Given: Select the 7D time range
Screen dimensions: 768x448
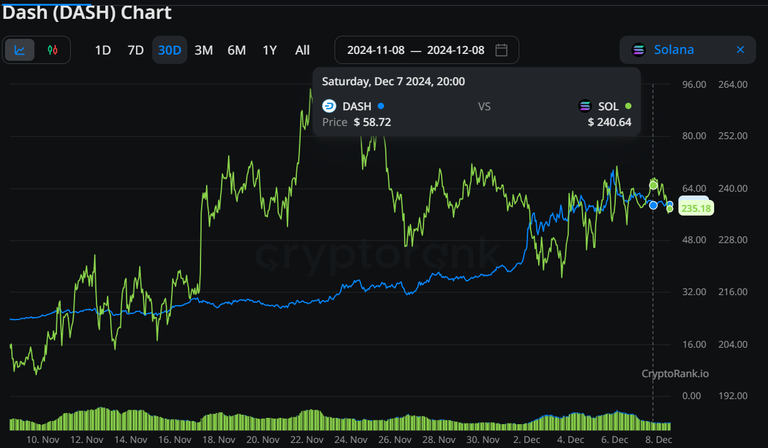Looking at the screenshot, I should (136, 50).
